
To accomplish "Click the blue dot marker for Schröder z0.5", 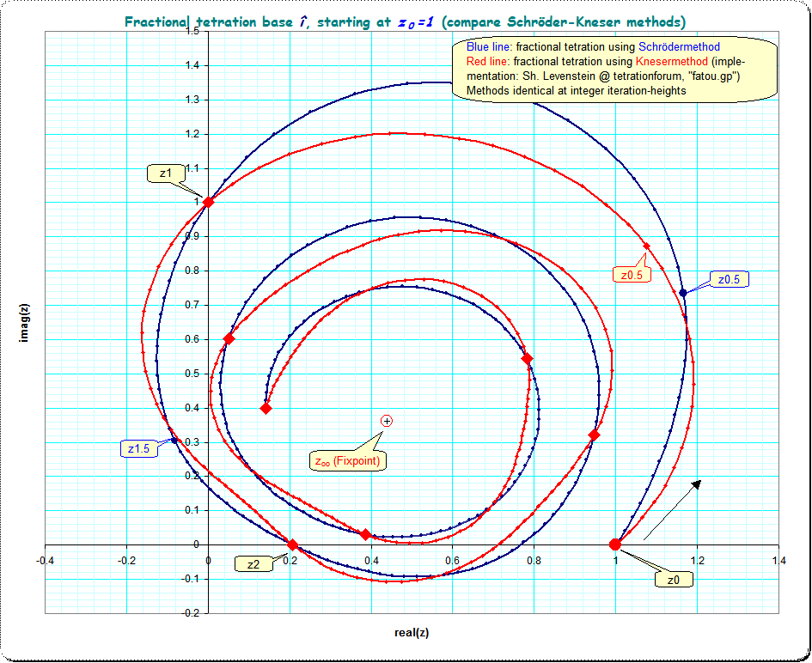I will click(683, 293).
